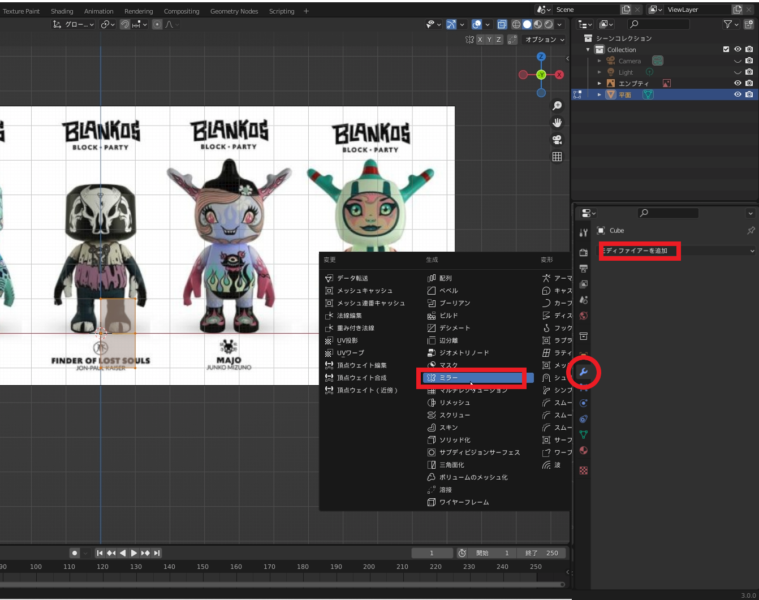
Task: Open the Texture properties checker tab
Action: coord(584,470)
